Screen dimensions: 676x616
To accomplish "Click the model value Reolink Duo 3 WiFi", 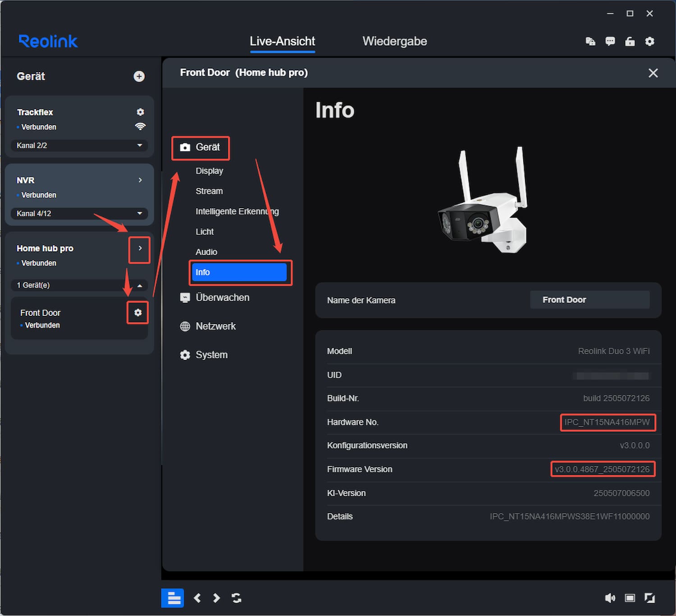I will click(614, 351).
